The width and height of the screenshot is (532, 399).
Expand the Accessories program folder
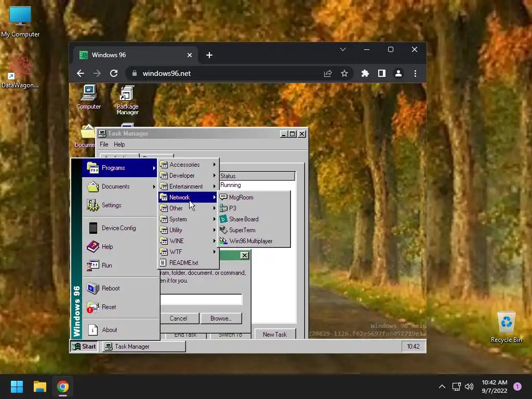188,165
